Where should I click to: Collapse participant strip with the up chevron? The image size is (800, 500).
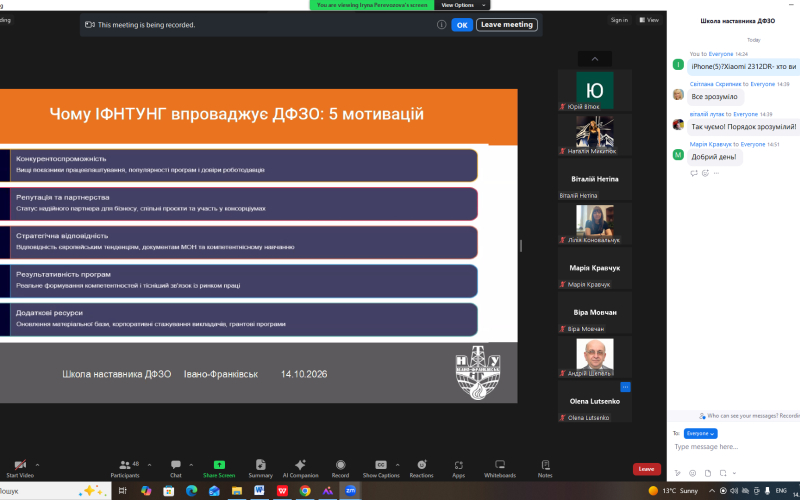tap(594, 59)
